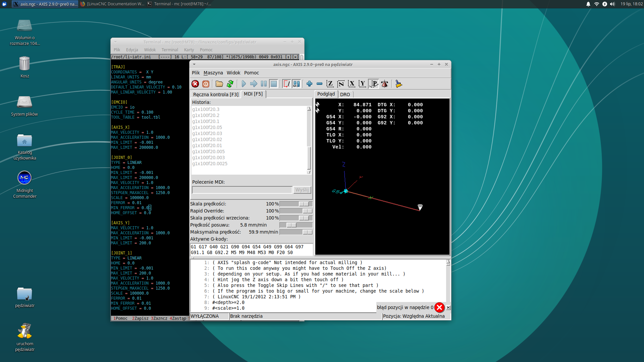Viewport: 644px width, 362px height.
Task: Click the Polecenie MDI input field
Action: 242,190
